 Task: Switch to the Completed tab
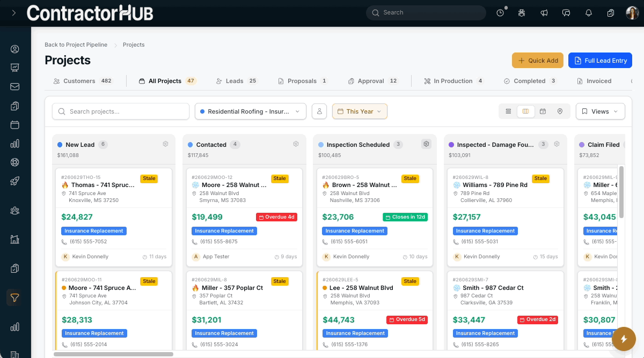click(530, 81)
